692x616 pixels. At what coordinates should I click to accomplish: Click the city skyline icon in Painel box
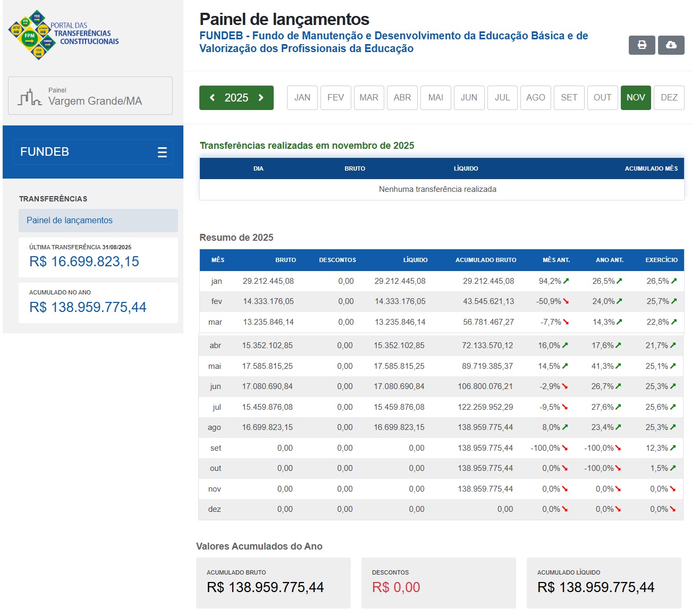29,97
